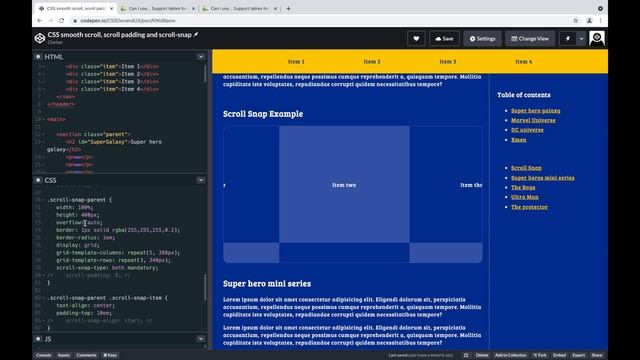Follow The protector link
The image size is (640, 360).
pyautogui.click(x=529, y=207)
